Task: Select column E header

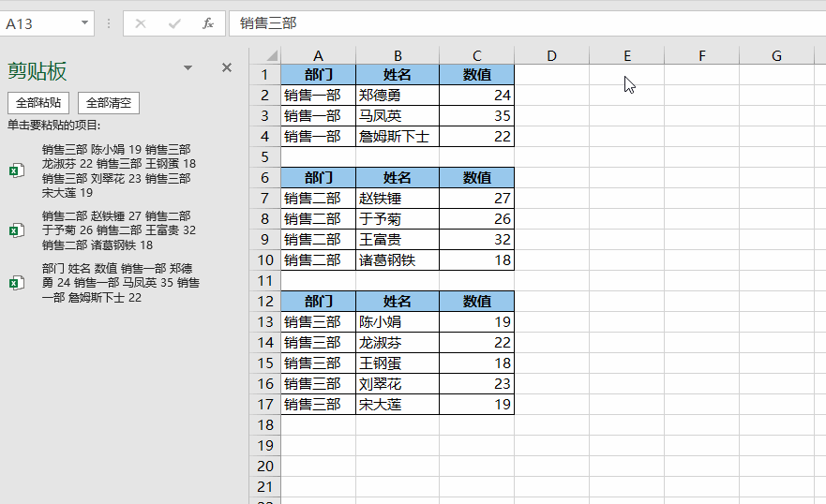Action: [627, 56]
